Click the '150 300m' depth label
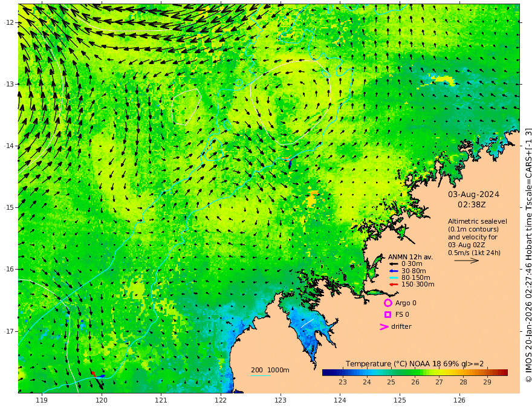 (x=418, y=285)
